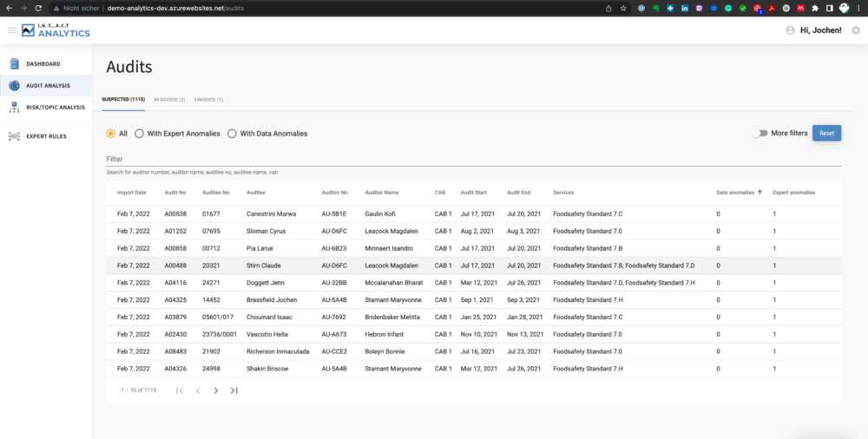
Task: Reload the page in browser
Action: click(39, 8)
